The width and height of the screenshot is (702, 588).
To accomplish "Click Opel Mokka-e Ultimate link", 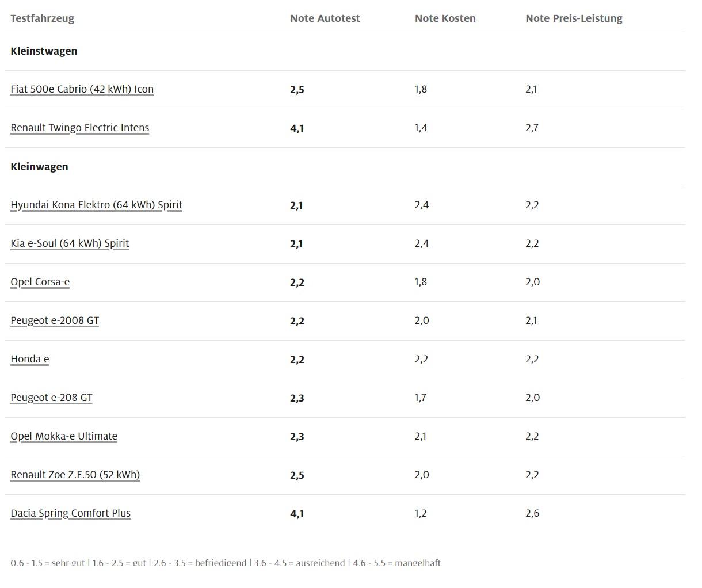I will (64, 436).
